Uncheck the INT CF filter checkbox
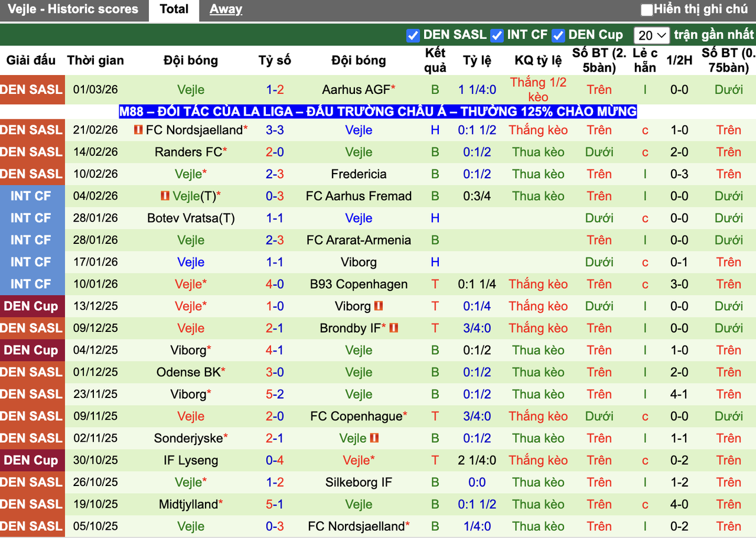This screenshot has height=538, width=756. coord(497,35)
